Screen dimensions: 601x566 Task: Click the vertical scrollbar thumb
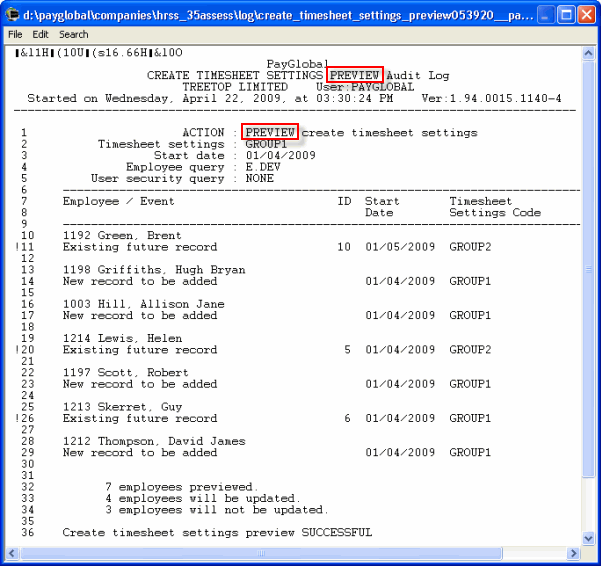[588, 269]
